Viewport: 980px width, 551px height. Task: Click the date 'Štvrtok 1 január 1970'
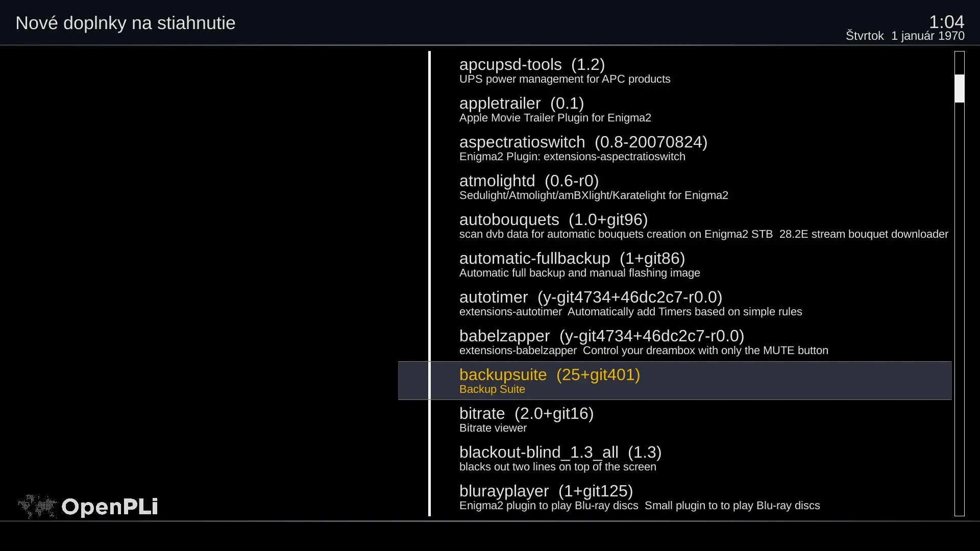(905, 36)
